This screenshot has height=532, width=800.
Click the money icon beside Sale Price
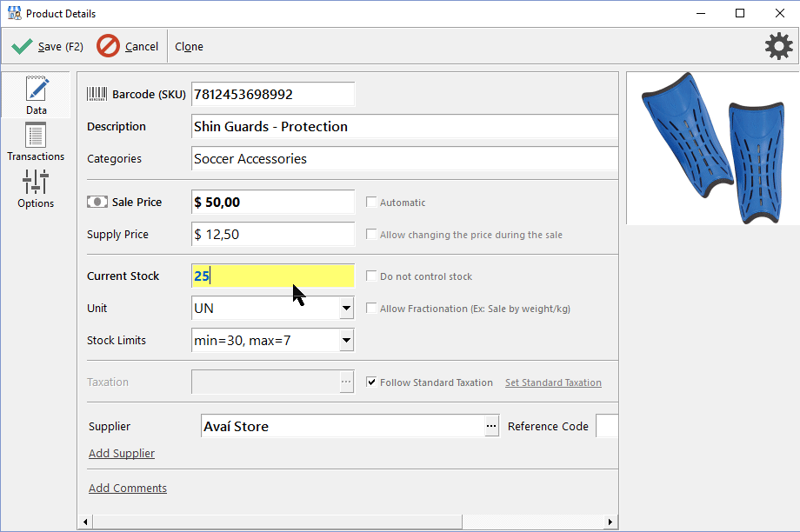pyautogui.click(x=97, y=202)
